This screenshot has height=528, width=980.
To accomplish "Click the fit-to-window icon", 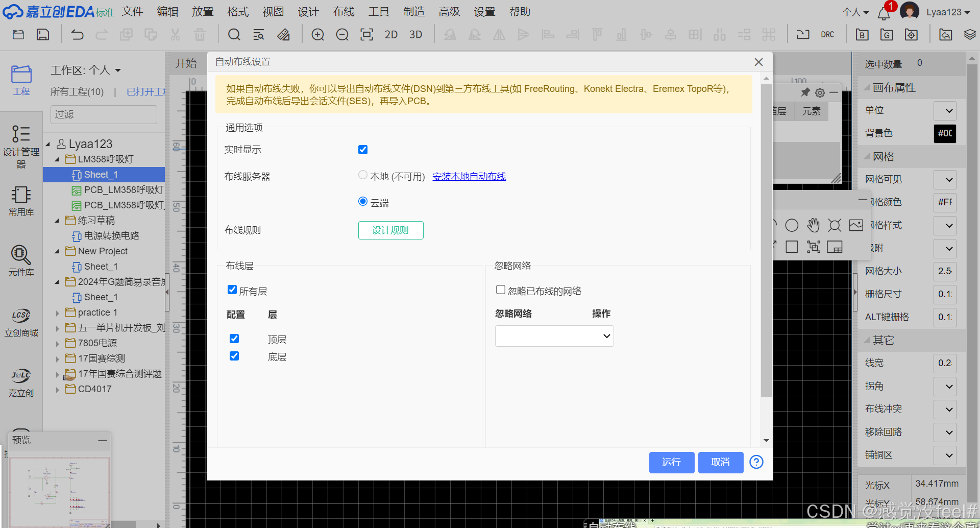I will [366, 35].
